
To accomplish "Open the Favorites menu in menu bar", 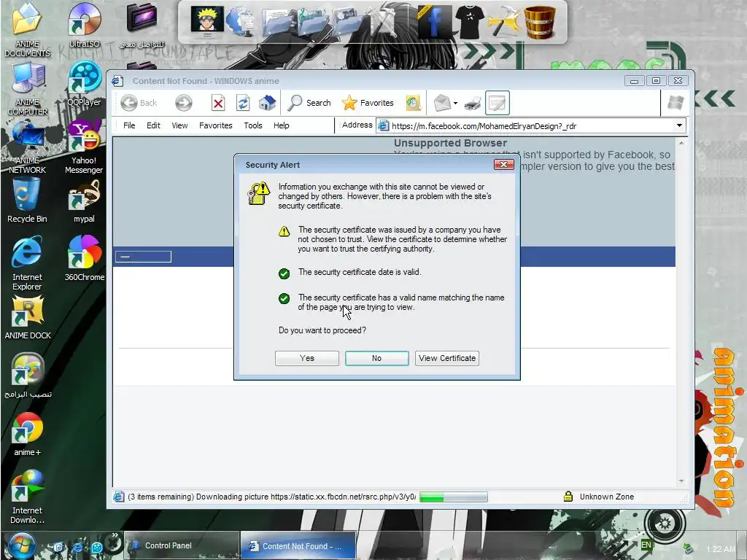I will coord(216,125).
